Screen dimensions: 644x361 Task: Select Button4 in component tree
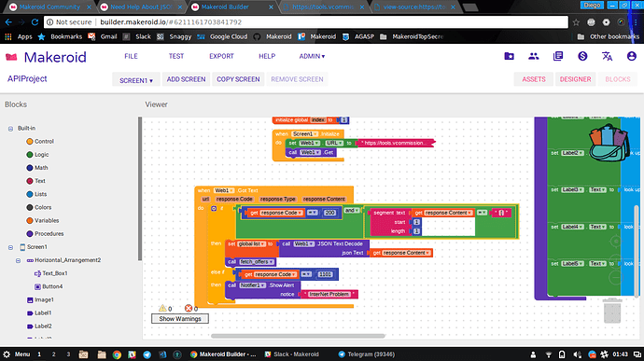click(x=49, y=286)
